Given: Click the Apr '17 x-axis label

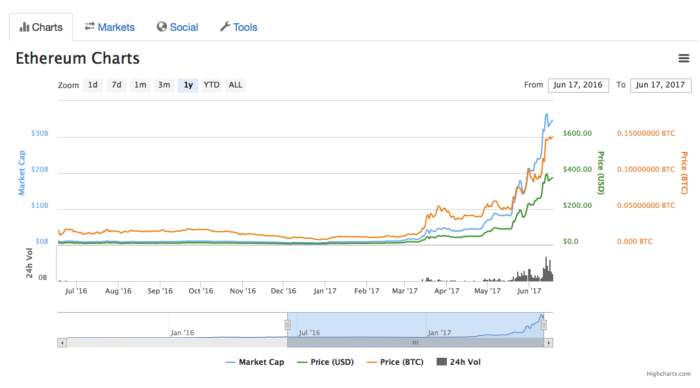Looking at the screenshot, I should pyautogui.click(x=447, y=291).
